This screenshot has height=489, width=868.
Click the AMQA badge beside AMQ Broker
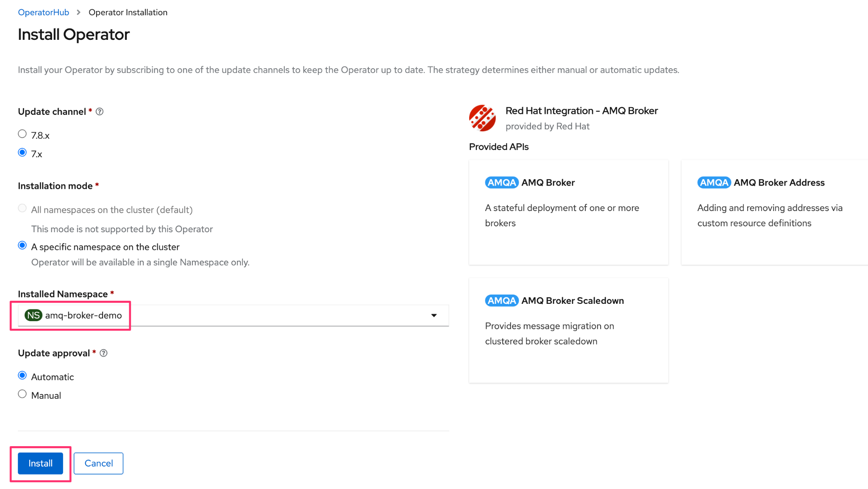point(502,183)
